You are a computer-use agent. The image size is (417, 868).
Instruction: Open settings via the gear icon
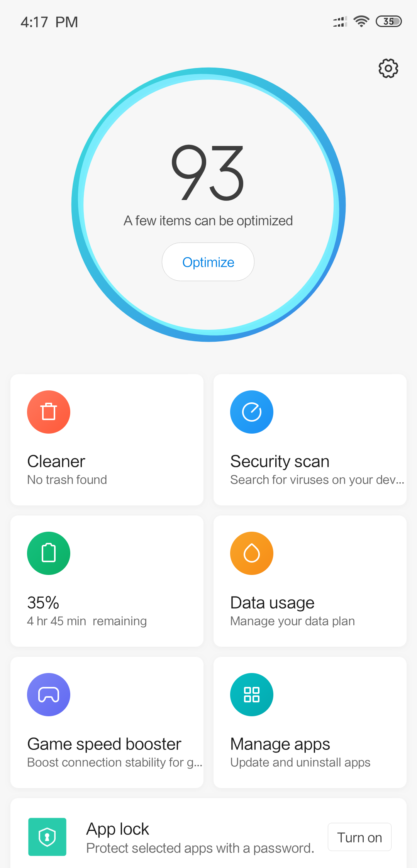pos(388,68)
